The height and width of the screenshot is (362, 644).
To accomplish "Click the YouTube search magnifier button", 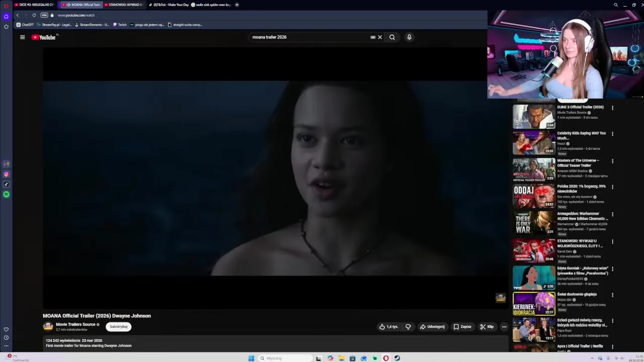I will pyautogui.click(x=392, y=37).
